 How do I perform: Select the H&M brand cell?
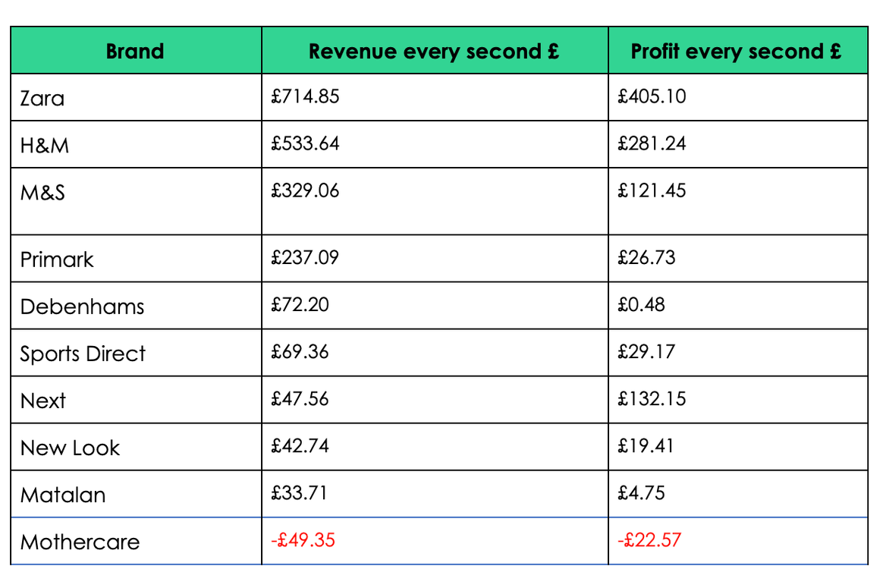click(x=45, y=146)
